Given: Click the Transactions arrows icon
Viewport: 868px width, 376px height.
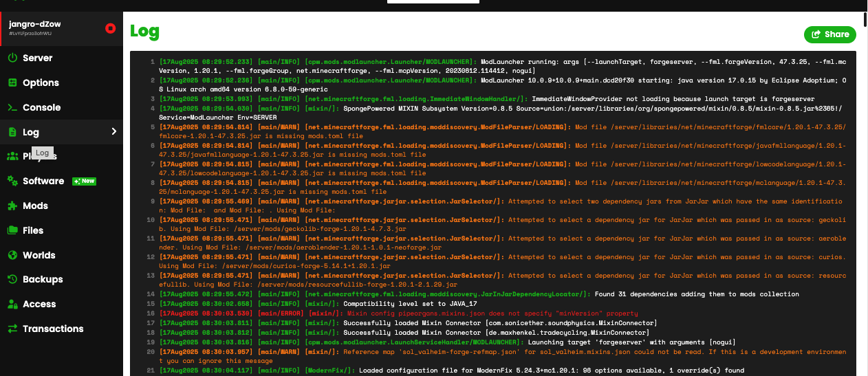Looking at the screenshot, I should click(x=12, y=329).
